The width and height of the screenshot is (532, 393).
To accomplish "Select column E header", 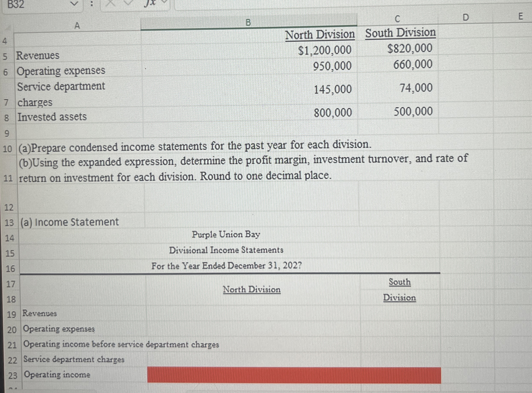I will pos(520,16).
